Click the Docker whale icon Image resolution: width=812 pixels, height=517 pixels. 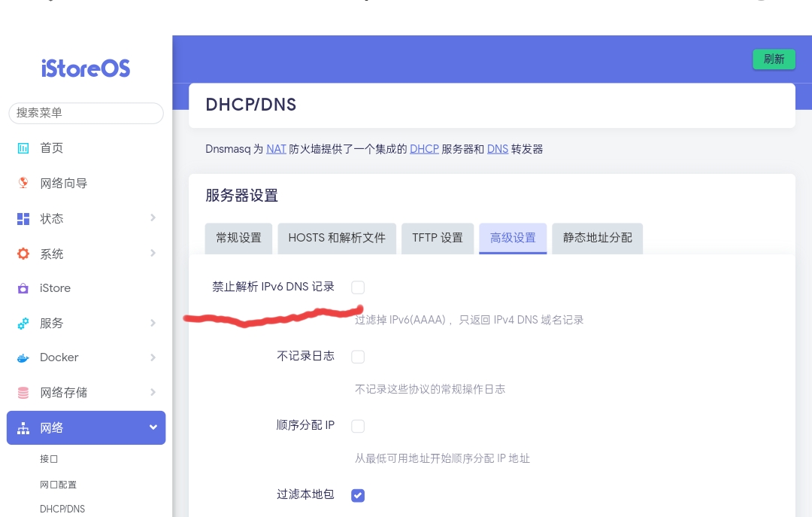23,357
